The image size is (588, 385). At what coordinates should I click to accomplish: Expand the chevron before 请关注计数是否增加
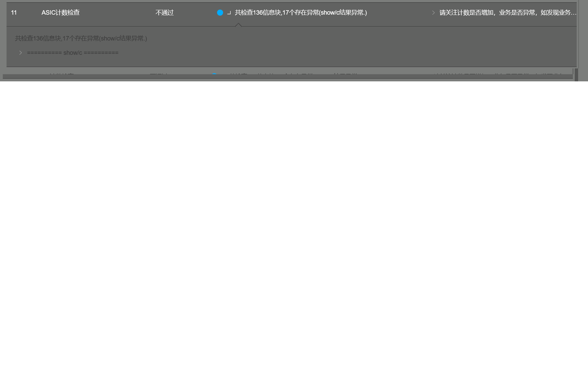pos(433,13)
